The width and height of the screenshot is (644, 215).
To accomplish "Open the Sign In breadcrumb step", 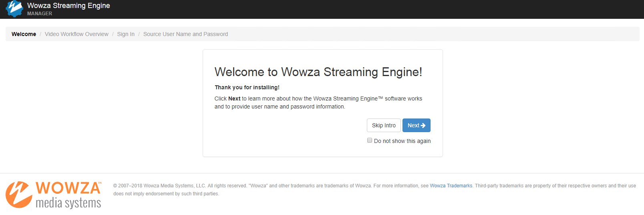I will 126,34.
